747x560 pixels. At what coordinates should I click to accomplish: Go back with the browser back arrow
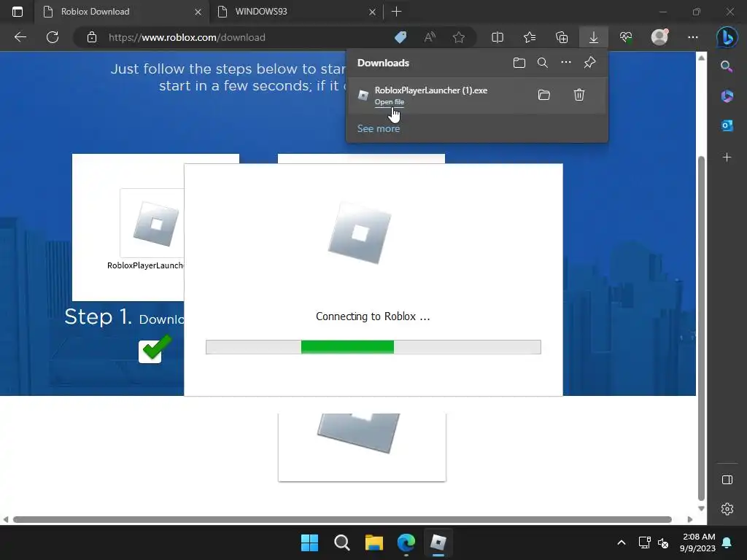[20, 37]
